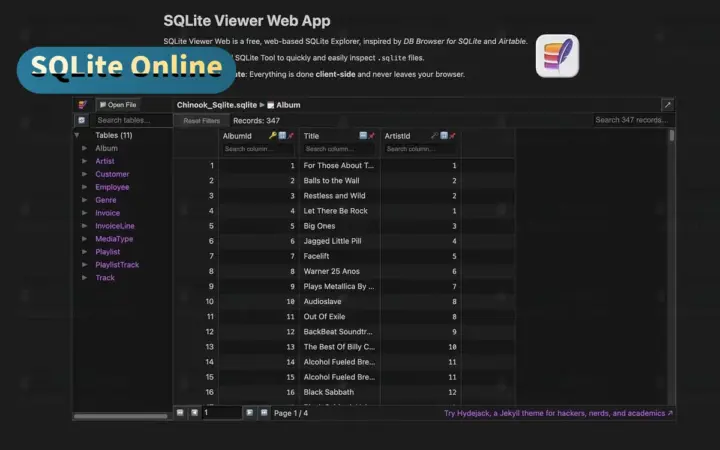Click the sidebar horizontal scrollbar

121,416
